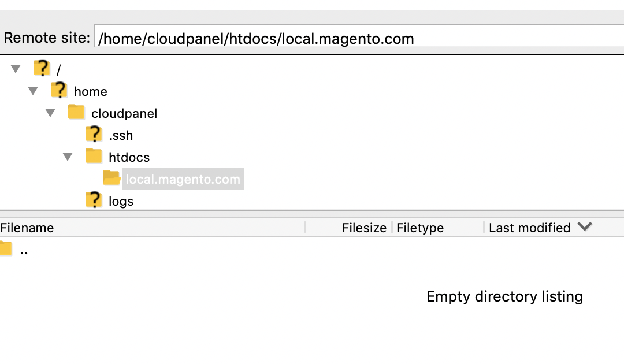624x364 pixels.
Task: Sort files by Filesize column
Action: click(x=364, y=228)
